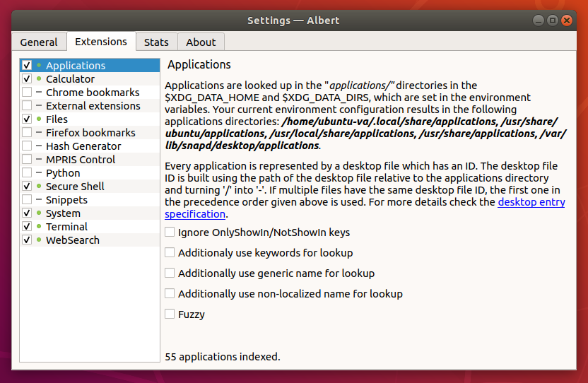Go to the About tab
This screenshot has width=588, height=383.
coord(201,42)
